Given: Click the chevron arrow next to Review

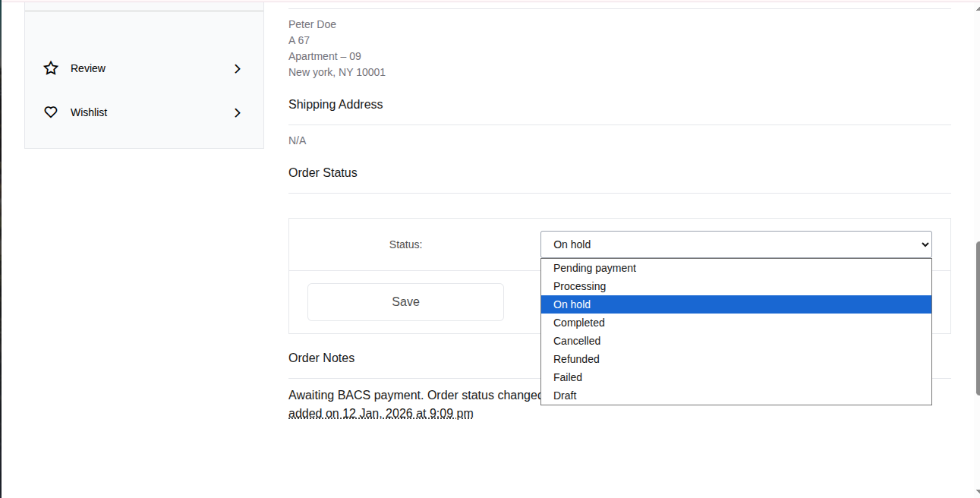Looking at the screenshot, I should [x=237, y=68].
